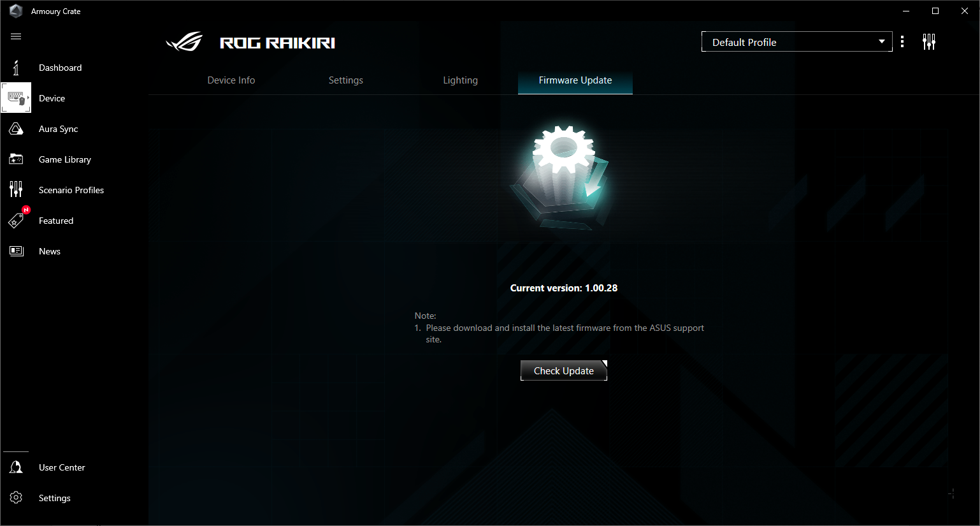Click the dropdown arrow of the profile selector

[882, 41]
